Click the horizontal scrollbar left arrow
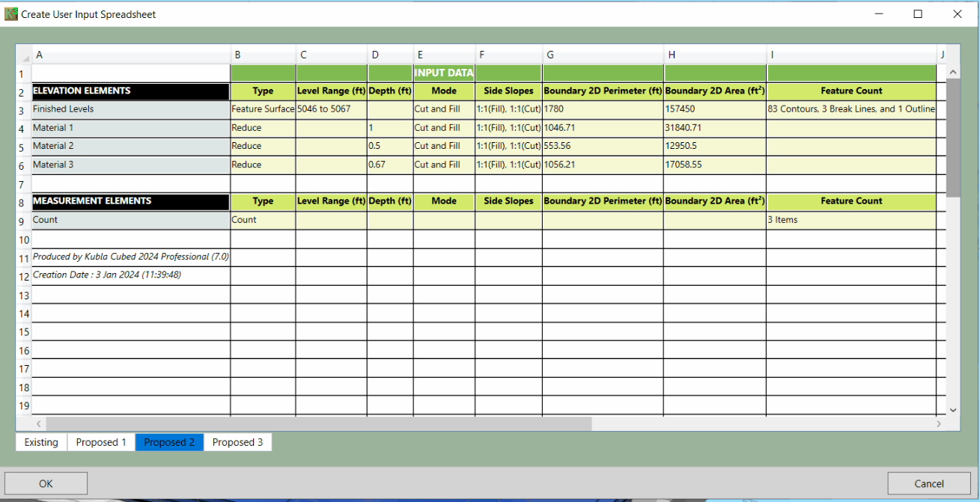980x502 pixels. [38, 423]
